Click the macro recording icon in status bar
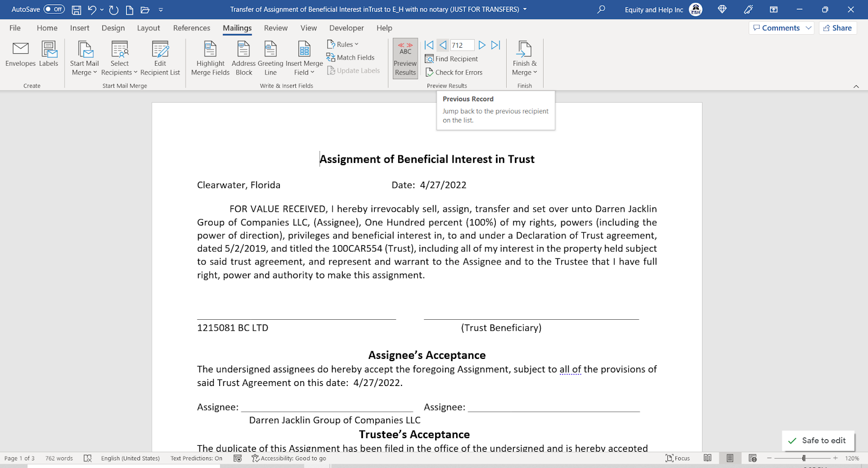 point(238,458)
